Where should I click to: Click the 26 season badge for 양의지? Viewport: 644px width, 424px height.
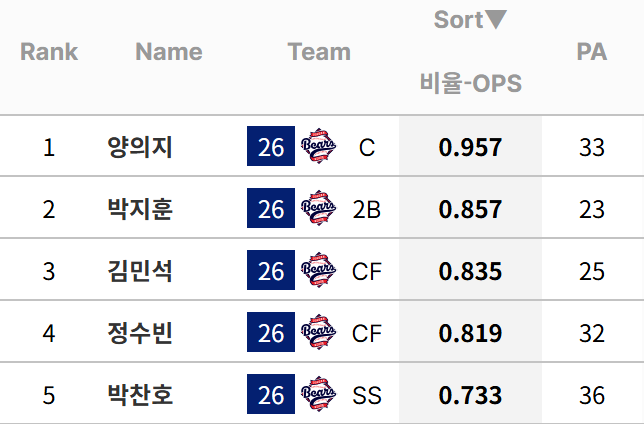[x=271, y=146]
